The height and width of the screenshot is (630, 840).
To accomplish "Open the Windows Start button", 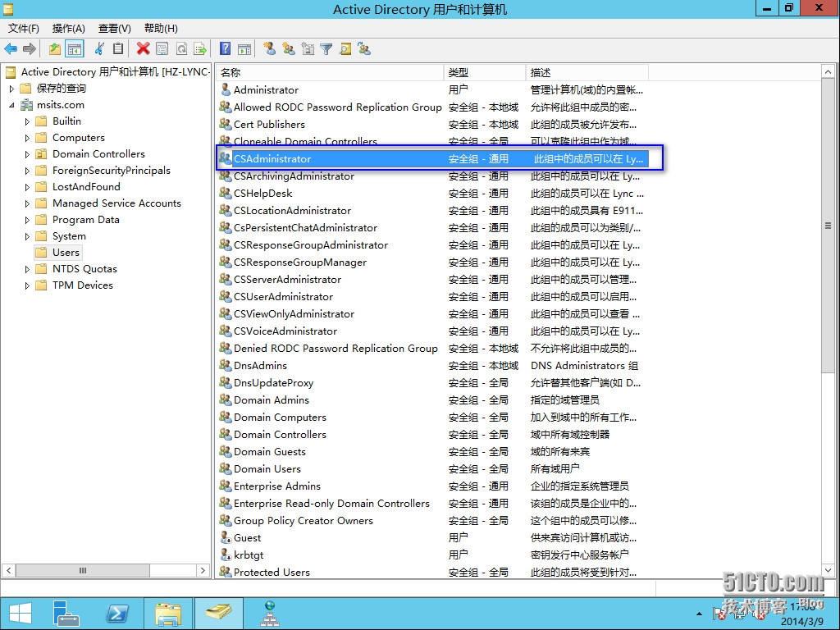I will tap(21, 614).
